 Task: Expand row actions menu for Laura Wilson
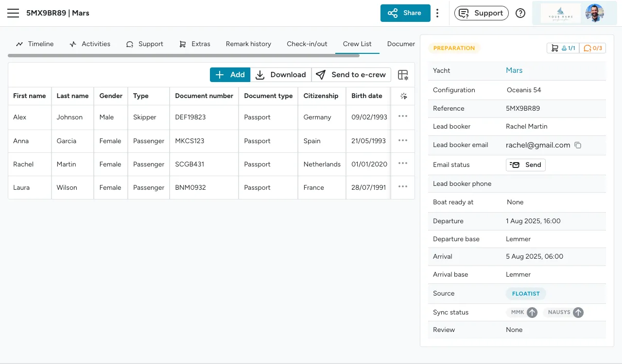[402, 187]
